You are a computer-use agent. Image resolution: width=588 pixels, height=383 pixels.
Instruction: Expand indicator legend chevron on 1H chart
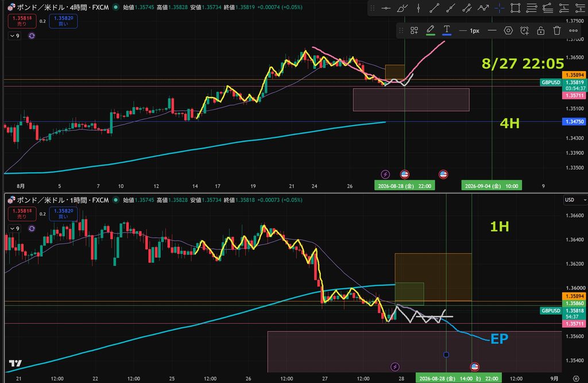click(14, 229)
